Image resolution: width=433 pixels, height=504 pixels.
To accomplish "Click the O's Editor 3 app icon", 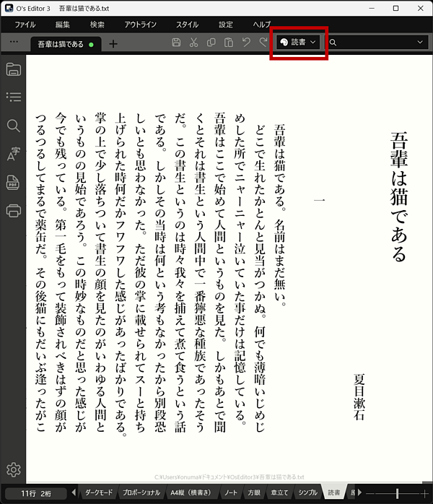I will click(x=9, y=8).
